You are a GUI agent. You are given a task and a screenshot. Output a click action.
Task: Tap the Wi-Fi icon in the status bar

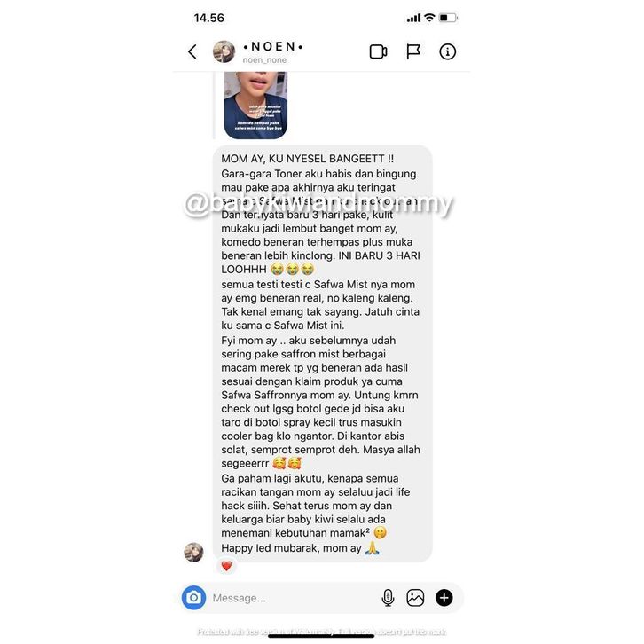[x=429, y=17]
